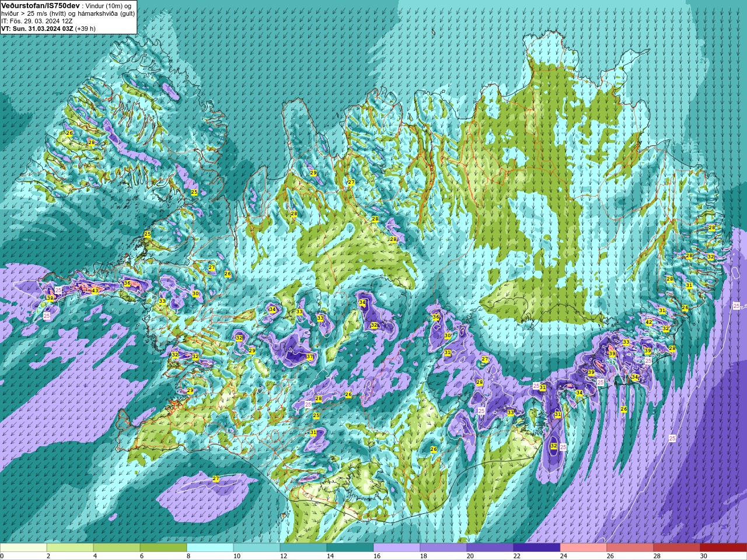Select the yellow gust label 38
Viewport: 747px width, 560px height.
tap(50, 298)
